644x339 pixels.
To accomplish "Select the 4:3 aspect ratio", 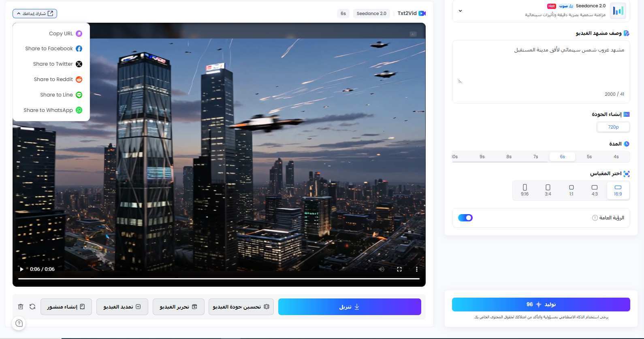I will pyautogui.click(x=595, y=190).
